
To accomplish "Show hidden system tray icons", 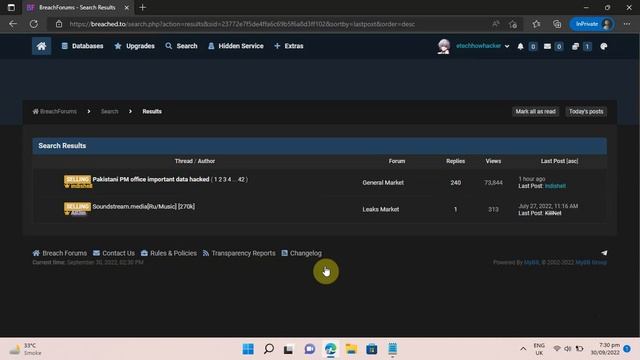I will 523,349.
